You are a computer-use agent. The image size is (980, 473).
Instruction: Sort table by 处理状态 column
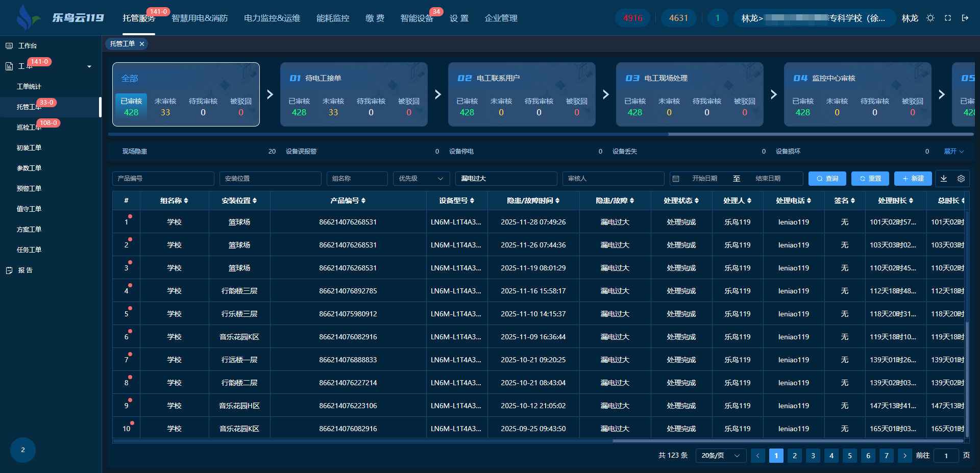[697, 201]
